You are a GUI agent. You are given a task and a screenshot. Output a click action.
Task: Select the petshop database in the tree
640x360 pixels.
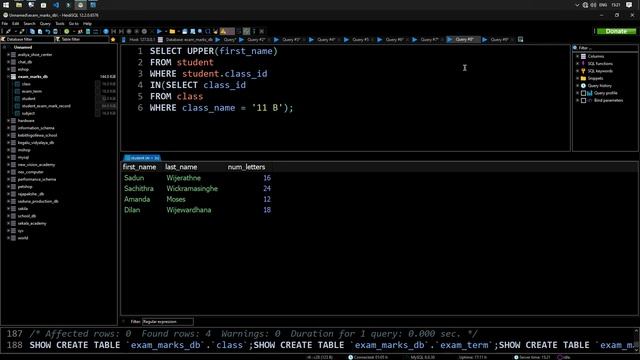pyautogui.click(x=25, y=187)
